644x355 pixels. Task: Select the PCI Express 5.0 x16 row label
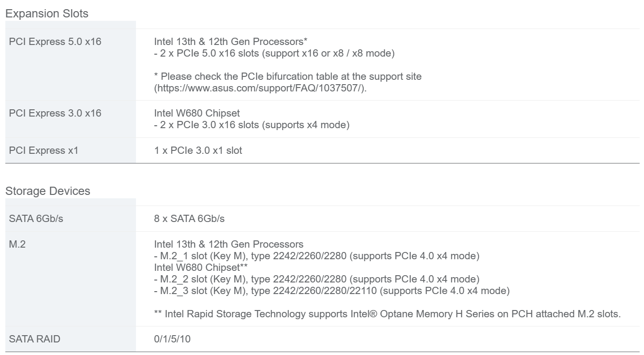click(x=55, y=42)
